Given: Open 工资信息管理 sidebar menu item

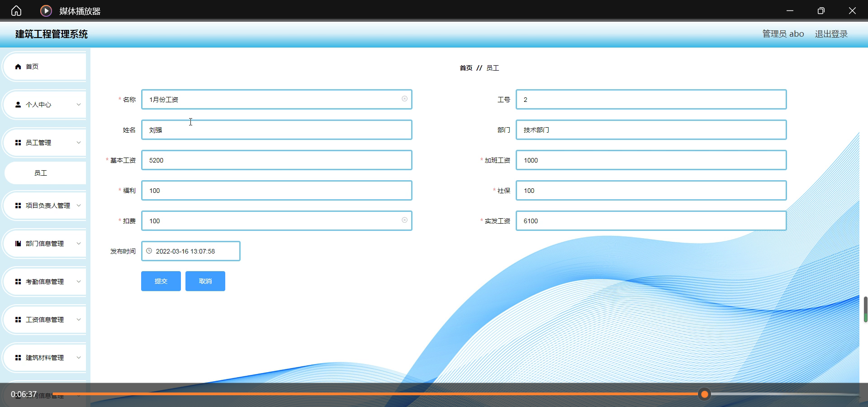Looking at the screenshot, I should tap(44, 320).
